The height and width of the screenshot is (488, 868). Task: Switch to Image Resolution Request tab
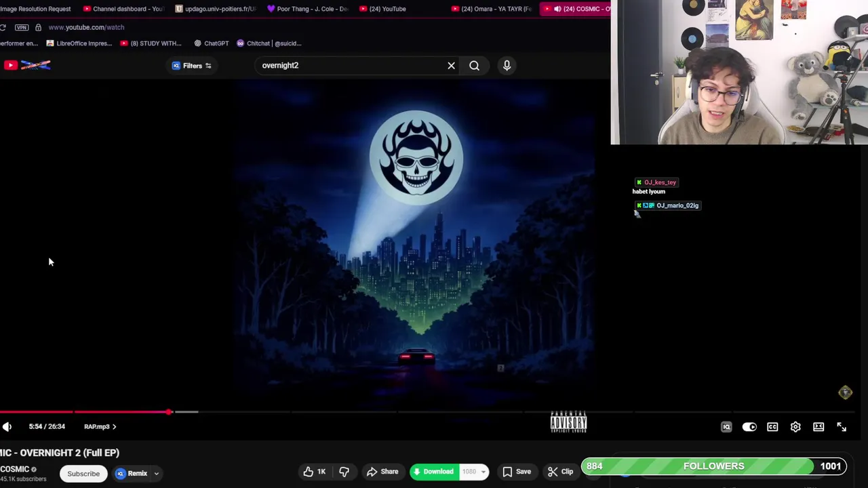pos(35,9)
